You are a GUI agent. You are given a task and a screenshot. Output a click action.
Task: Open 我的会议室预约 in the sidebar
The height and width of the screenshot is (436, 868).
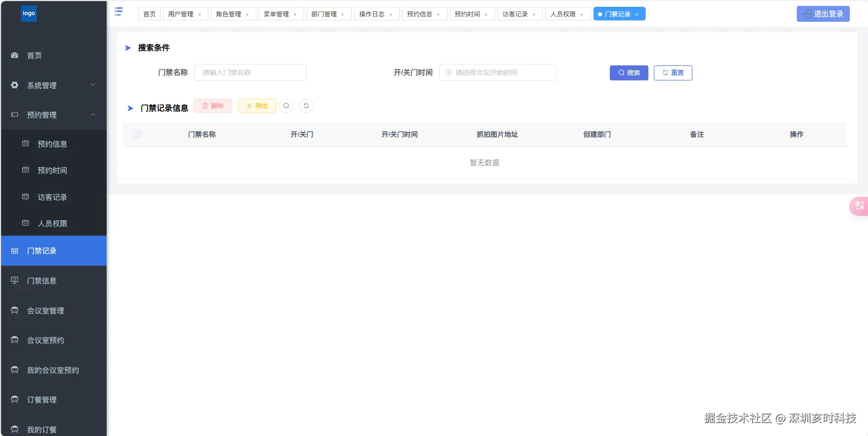[x=54, y=370]
